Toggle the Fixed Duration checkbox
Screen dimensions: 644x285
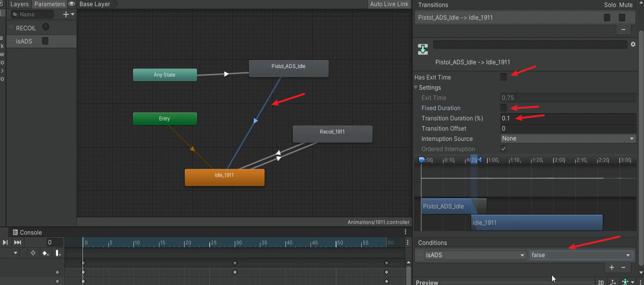pos(503,108)
